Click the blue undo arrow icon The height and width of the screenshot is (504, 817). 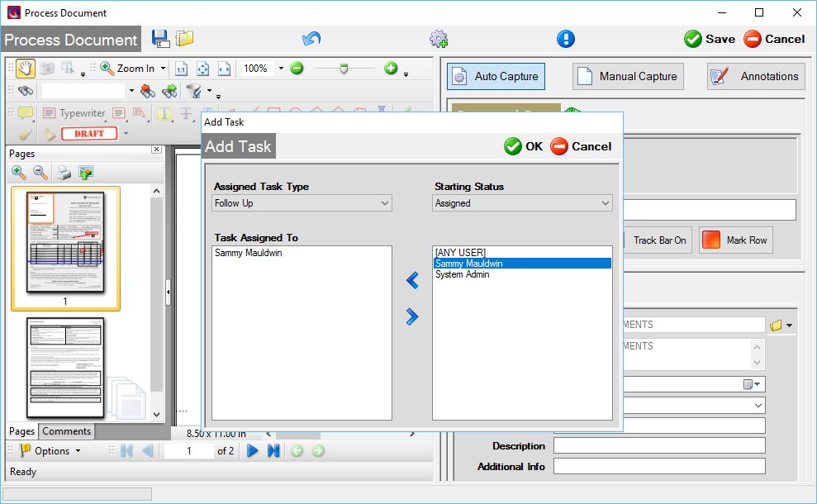[311, 39]
